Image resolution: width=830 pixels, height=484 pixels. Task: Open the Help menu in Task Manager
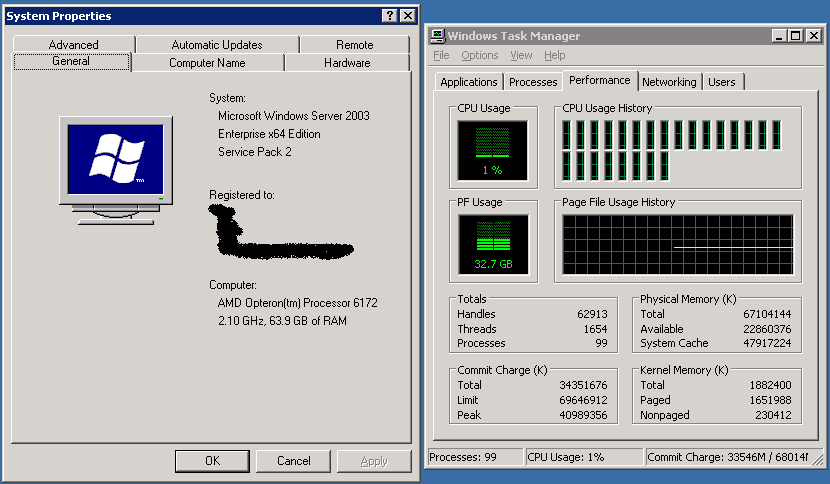click(x=554, y=55)
